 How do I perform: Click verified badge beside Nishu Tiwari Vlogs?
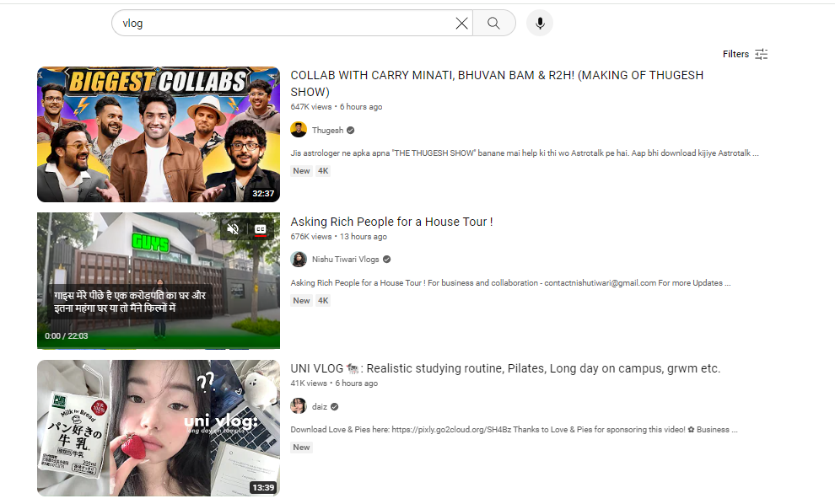pyautogui.click(x=386, y=260)
